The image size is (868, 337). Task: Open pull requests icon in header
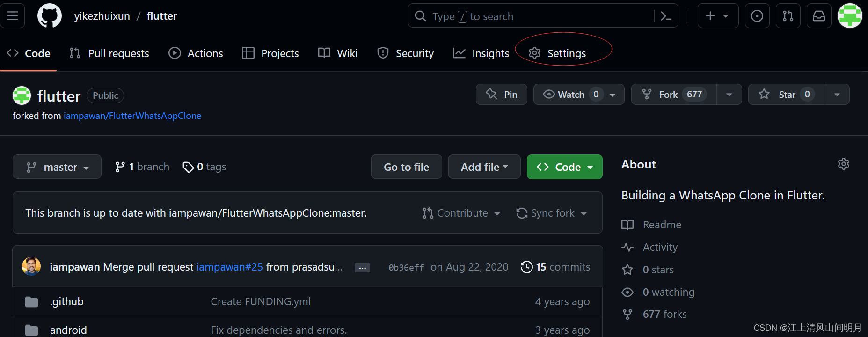tap(788, 16)
